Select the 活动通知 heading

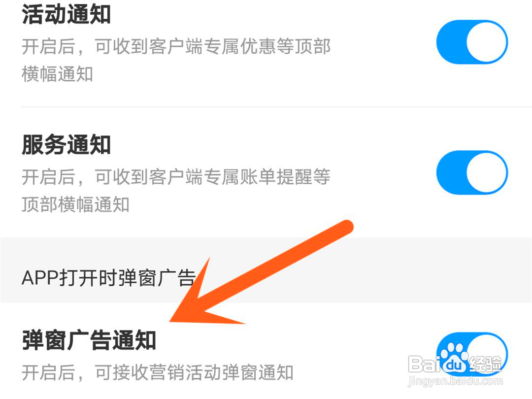66,14
